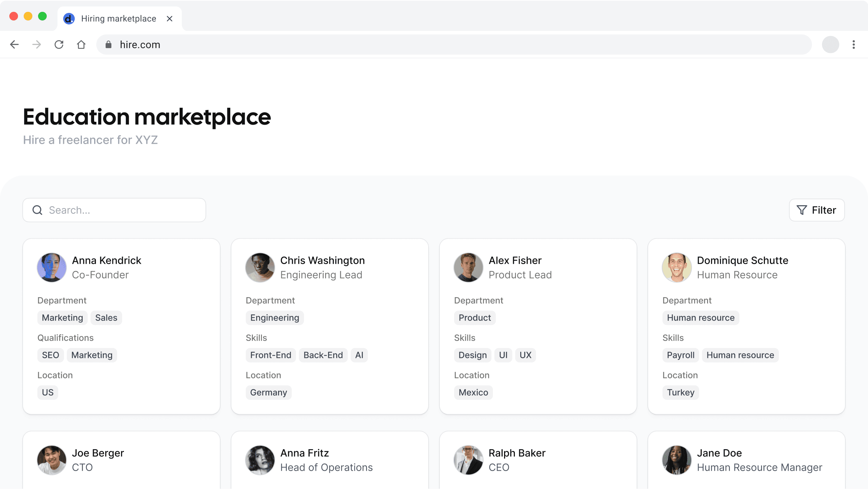Select the Engineering department tag
Viewport: 868px width, 489px height.
tap(274, 318)
